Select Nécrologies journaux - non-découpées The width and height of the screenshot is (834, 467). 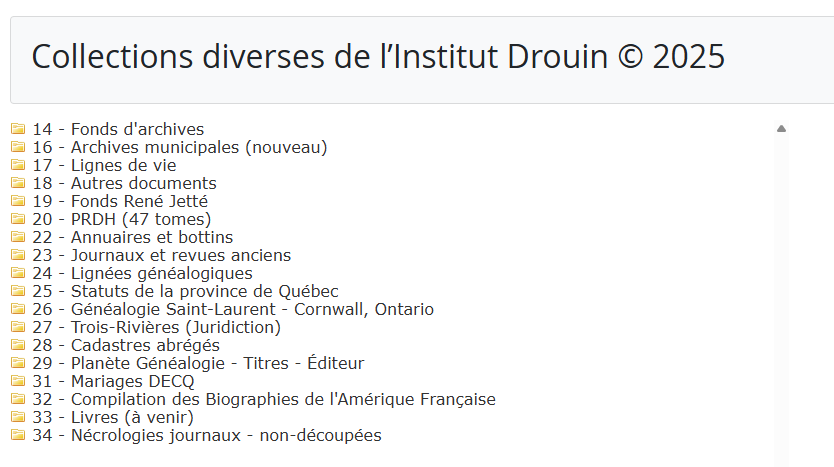207,435
